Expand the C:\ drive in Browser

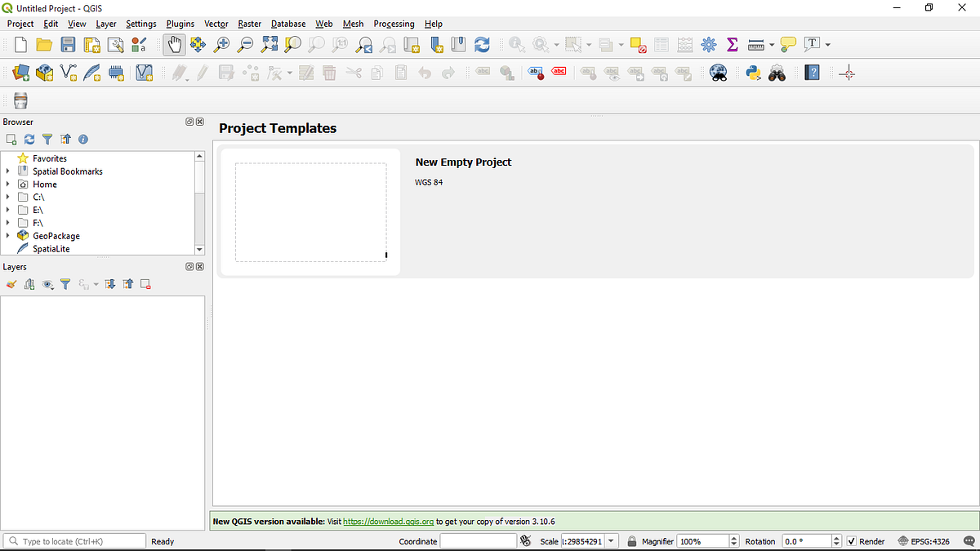[8, 197]
